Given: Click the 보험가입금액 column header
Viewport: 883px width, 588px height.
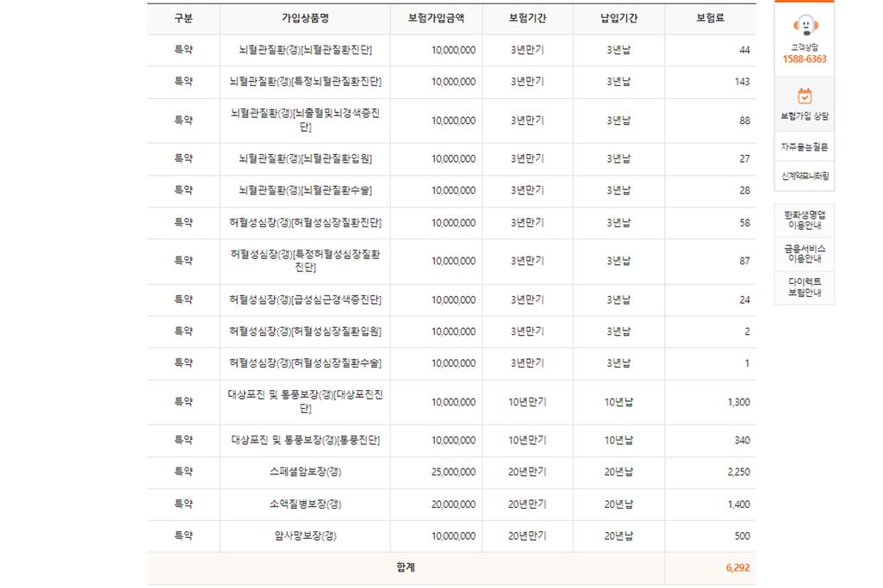Looking at the screenshot, I should click(437, 18).
